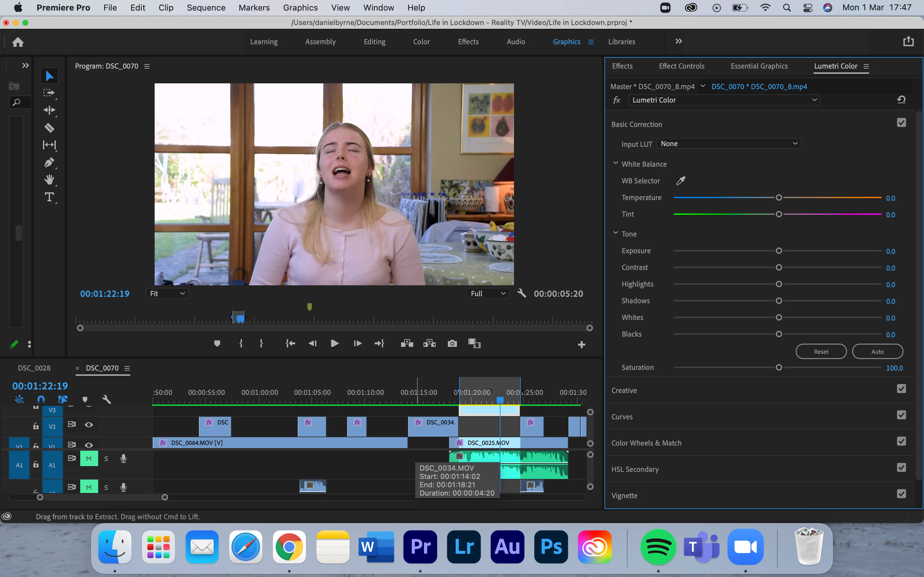Click the Temperature slider handle
924x577 pixels.
click(779, 198)
